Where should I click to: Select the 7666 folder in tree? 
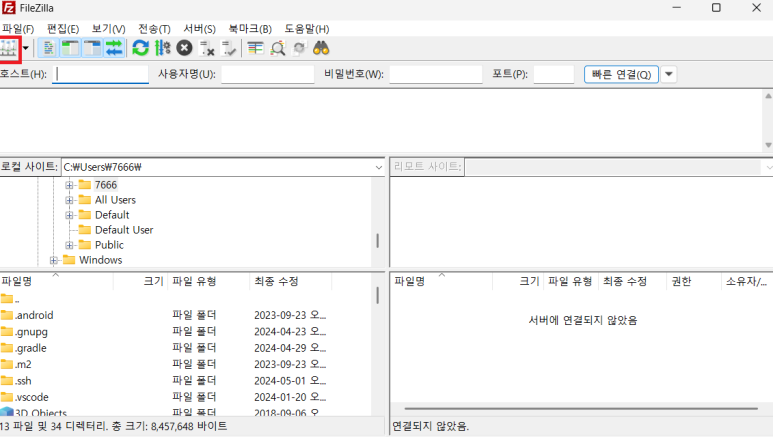[x=105, y=185]
